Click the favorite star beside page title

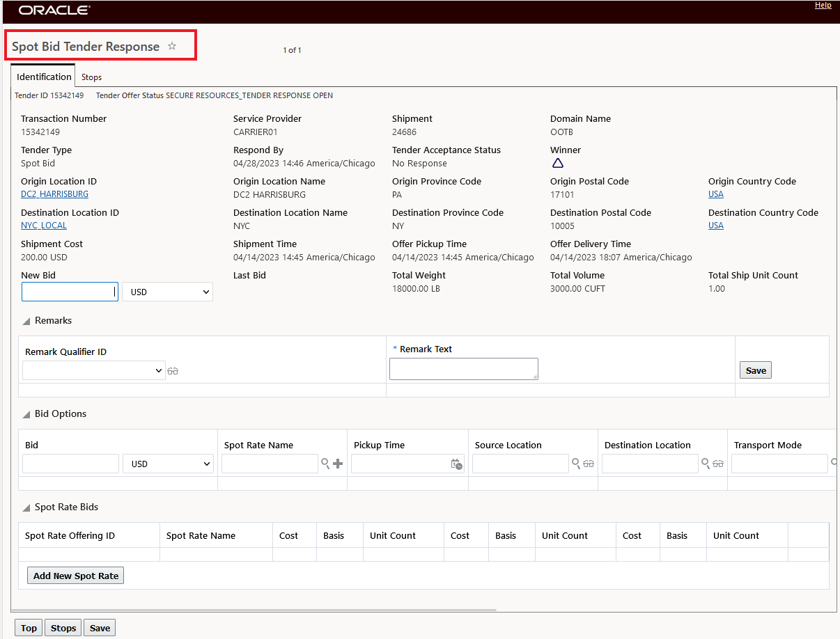click(172, 47)
